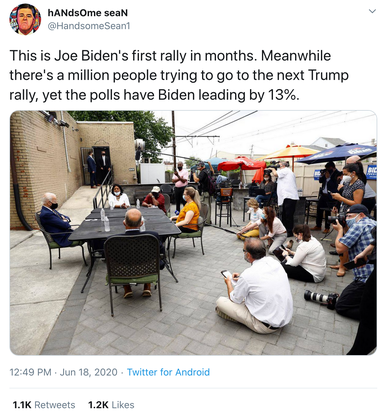Click the Jun 18, 2020 date
The height and width of the screenshot is (415, 386).
coord(88,372)
